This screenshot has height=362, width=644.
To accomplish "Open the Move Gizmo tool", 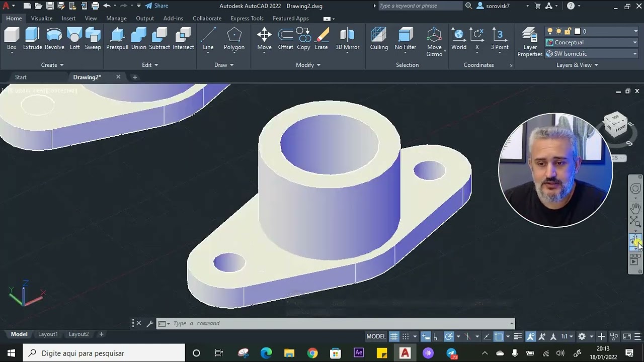I will (x=434, y=42).
